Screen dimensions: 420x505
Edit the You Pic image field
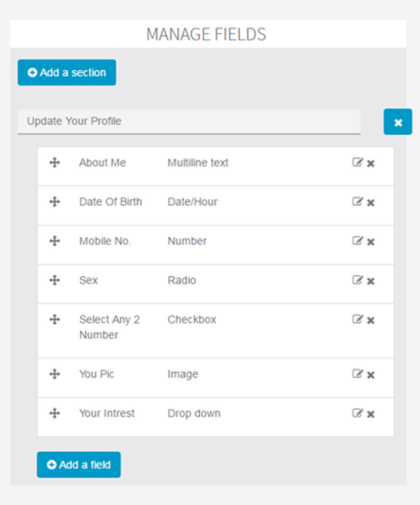357,374
